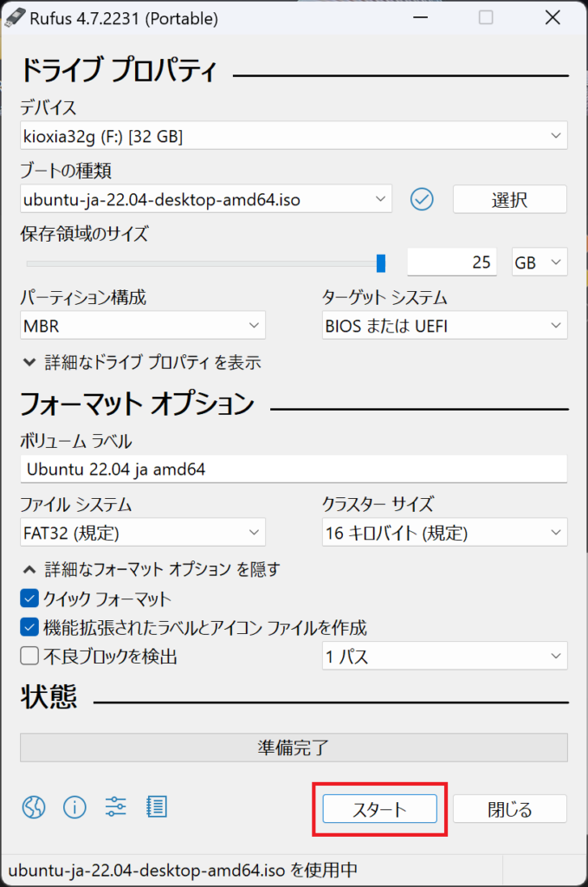Open the GB size unit dropdown
The width and height of the screenshot is (588, 887).
coord(540,262)
